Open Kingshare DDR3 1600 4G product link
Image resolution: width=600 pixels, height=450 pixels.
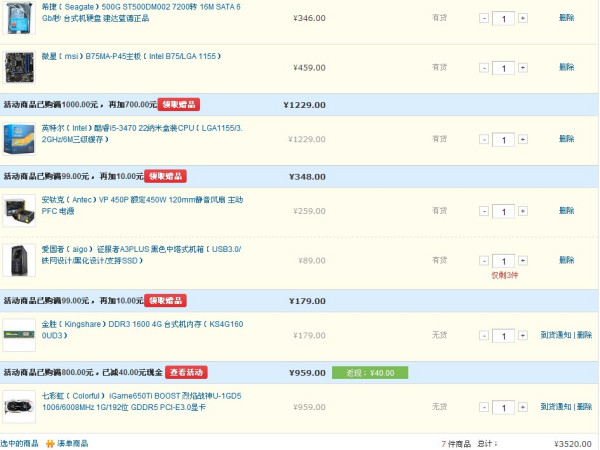pyautogui.click(x=142, y=330)
